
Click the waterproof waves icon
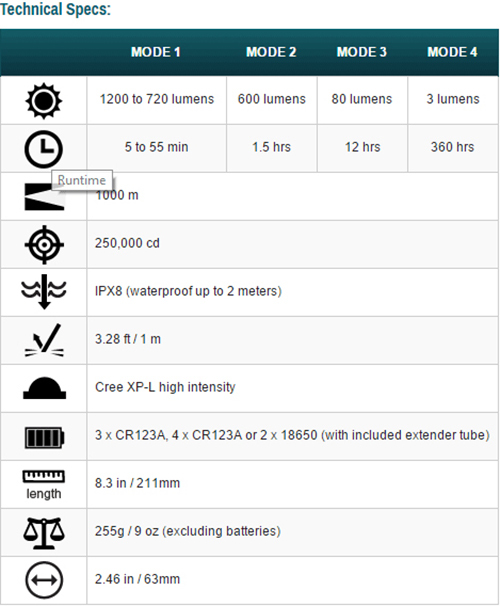point(44,291)
